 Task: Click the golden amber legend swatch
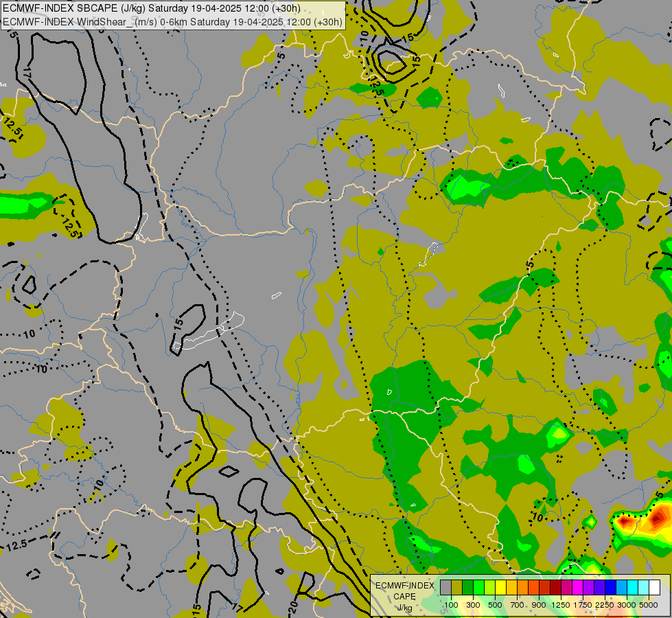coord(511,587)
